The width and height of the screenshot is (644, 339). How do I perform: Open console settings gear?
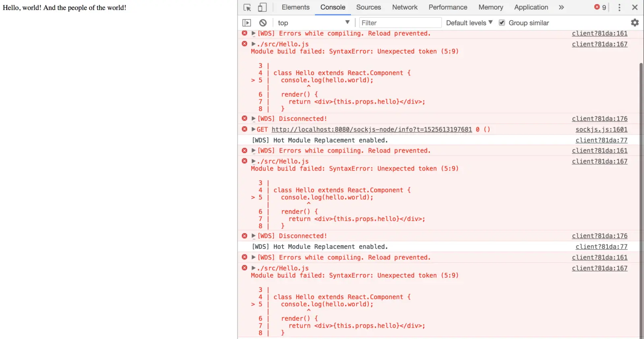(635, 23)
